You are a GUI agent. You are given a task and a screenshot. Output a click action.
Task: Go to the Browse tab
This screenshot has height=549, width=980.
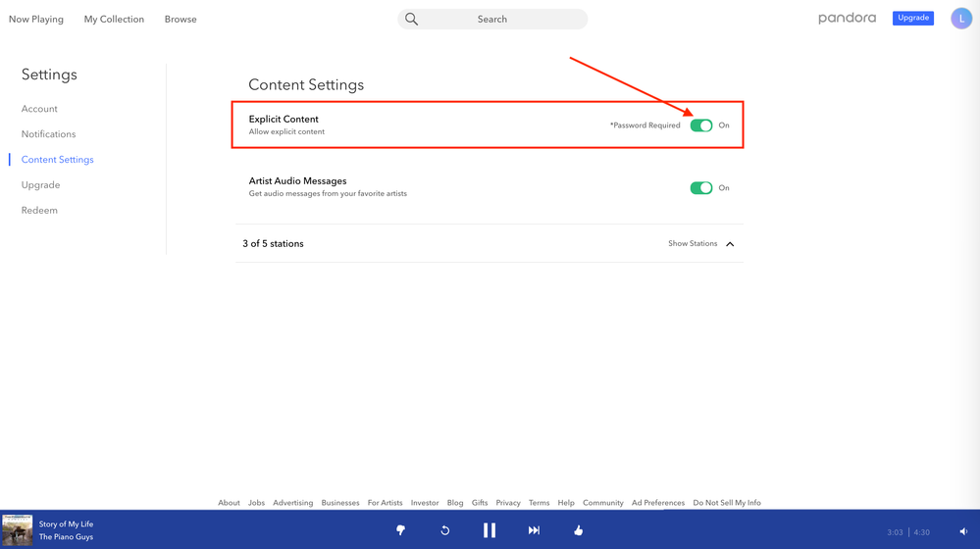(x=181, y=20)
